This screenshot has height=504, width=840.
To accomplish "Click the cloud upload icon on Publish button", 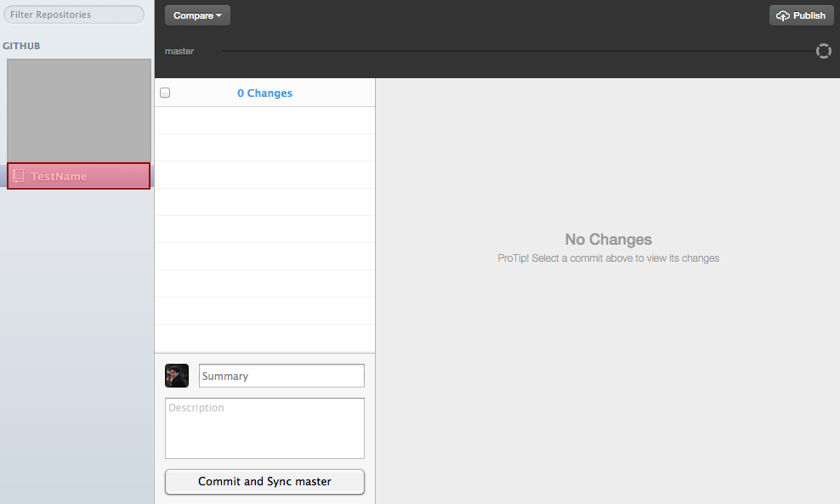I will [784, 14].
